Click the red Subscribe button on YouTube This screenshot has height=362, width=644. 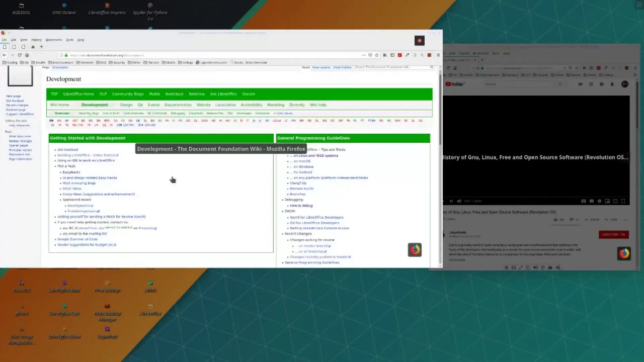(x=613, y=234)
